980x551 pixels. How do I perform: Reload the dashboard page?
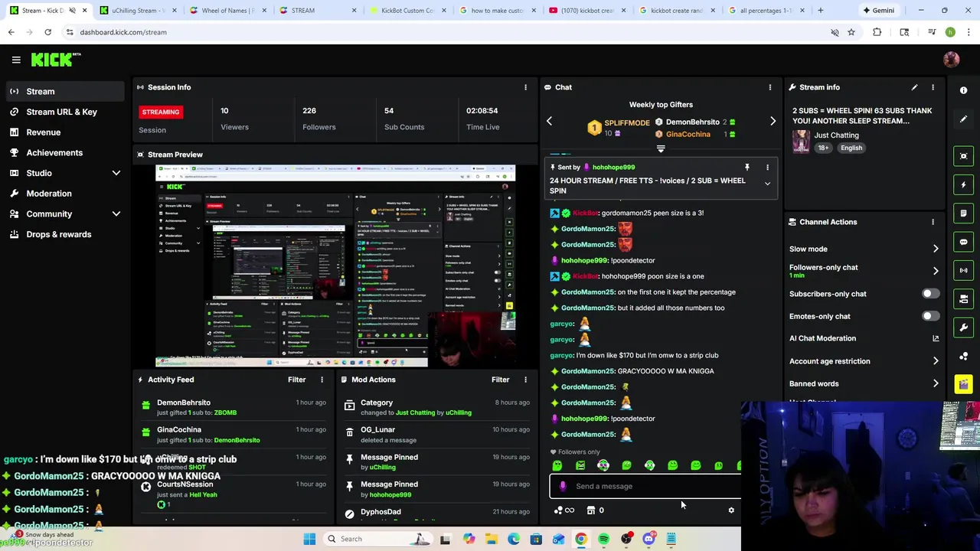click(47, 32)
